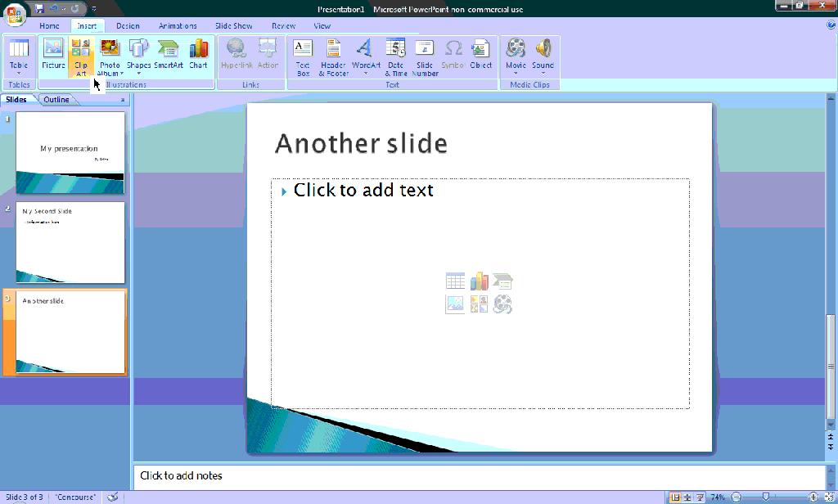Open the WordArt styles dropdown

(366, 74)
